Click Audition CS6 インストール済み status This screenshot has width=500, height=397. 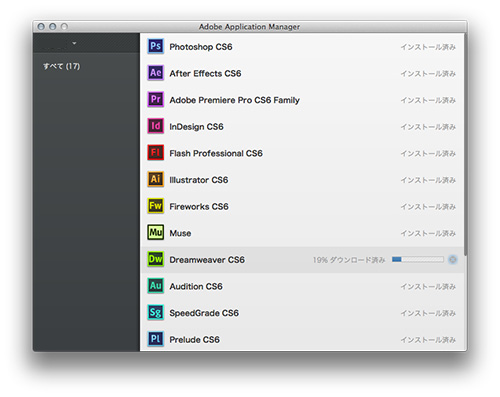point(428,286)
